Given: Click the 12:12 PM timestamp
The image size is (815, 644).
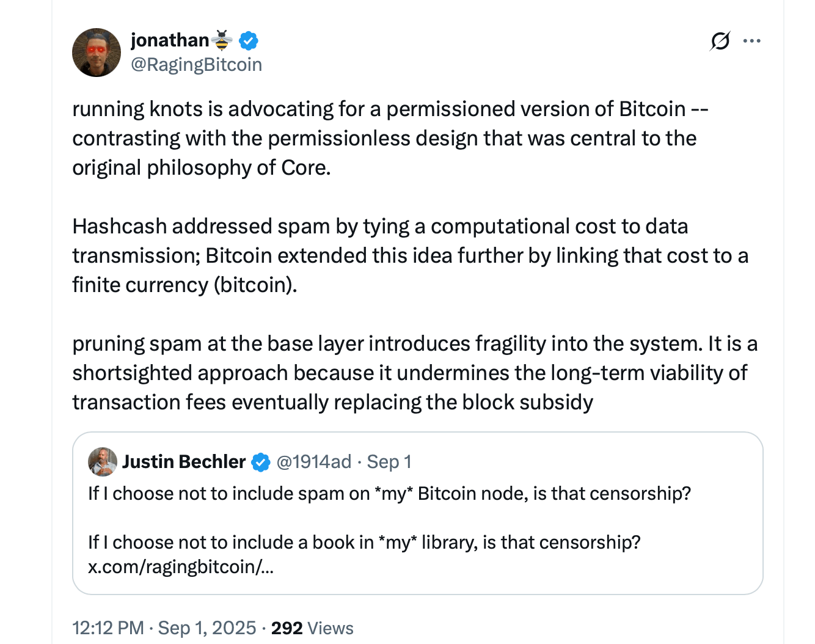Looking at the screenshot, I should point(108,628).
